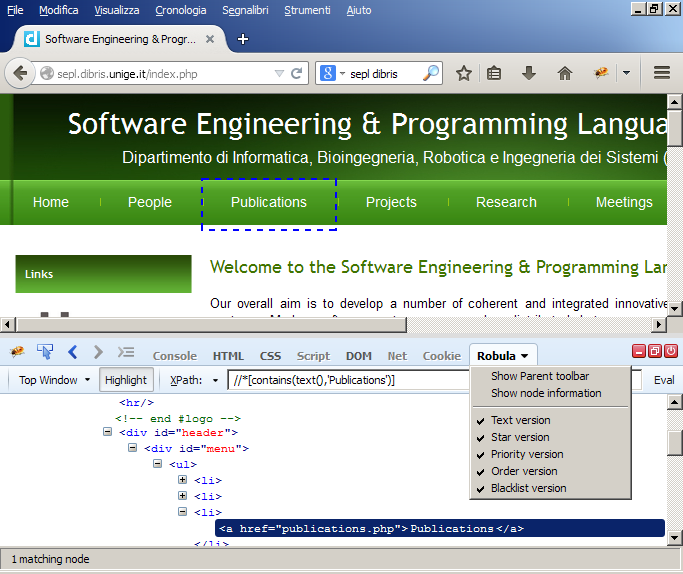Switch to the Net tab
The height and width of the screenshot is (574, 683).
pyautogui.click(x=397, y=356)
